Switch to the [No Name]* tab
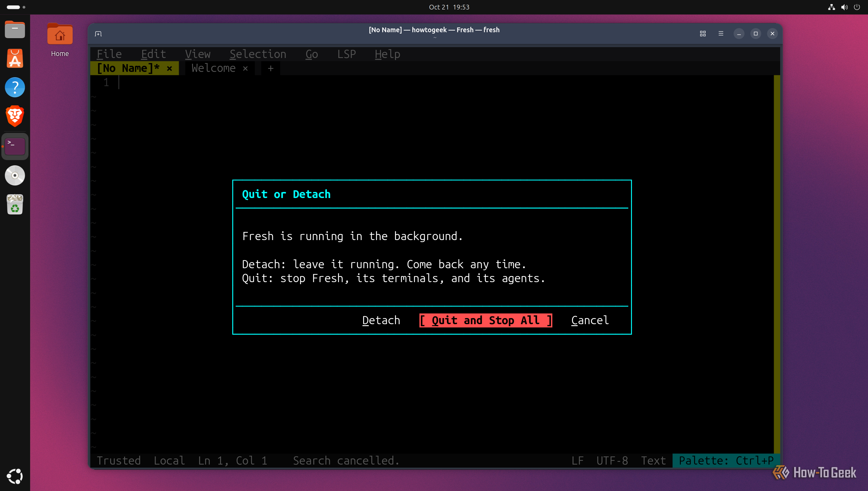This screenshot has width=868, height=491. pyautogui.click(x=128, y=68)
